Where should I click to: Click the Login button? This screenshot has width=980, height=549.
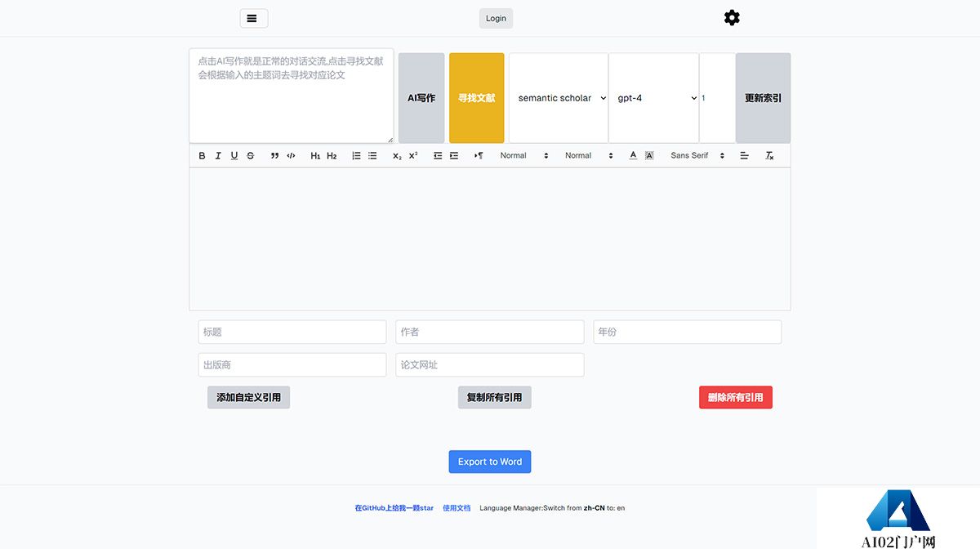tap(496, 18)
